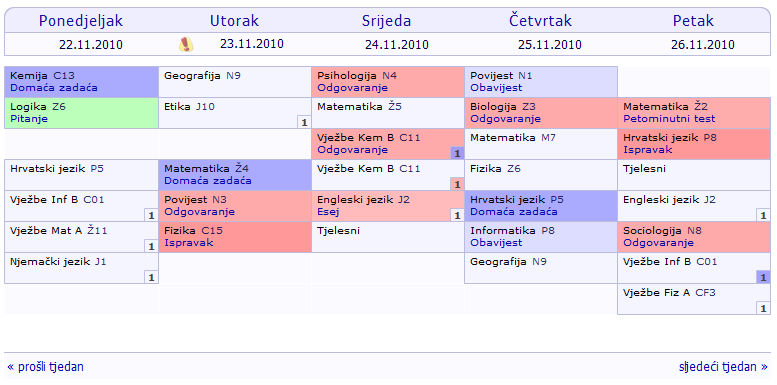Screen dimensions: 777x385
Task: Click the badge on Vježbe Fiz A CF3
Action: [764, 308]
